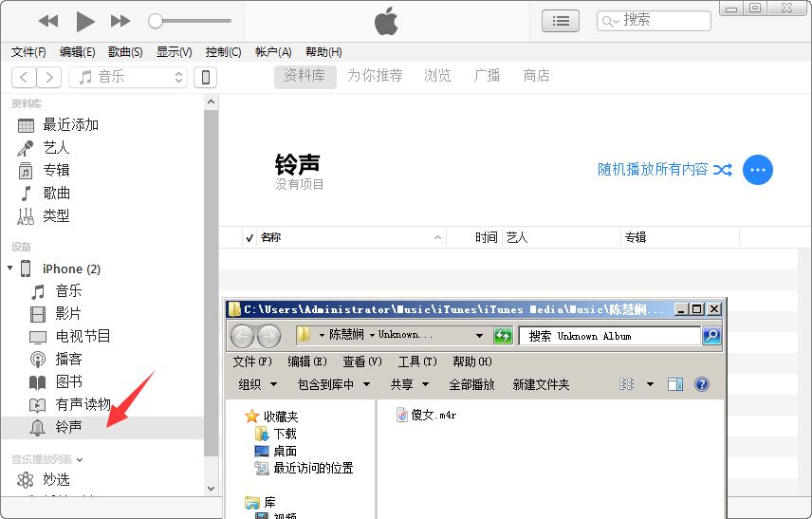This screenshot has width=812, height=519.
Task: Click the fast-forward next track icon
Action: 120,21
